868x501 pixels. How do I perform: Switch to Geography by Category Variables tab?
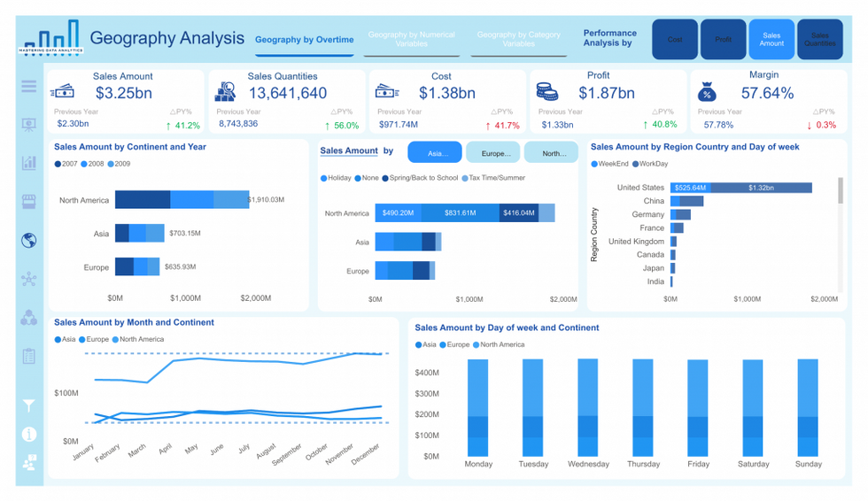tap(519, 39)
